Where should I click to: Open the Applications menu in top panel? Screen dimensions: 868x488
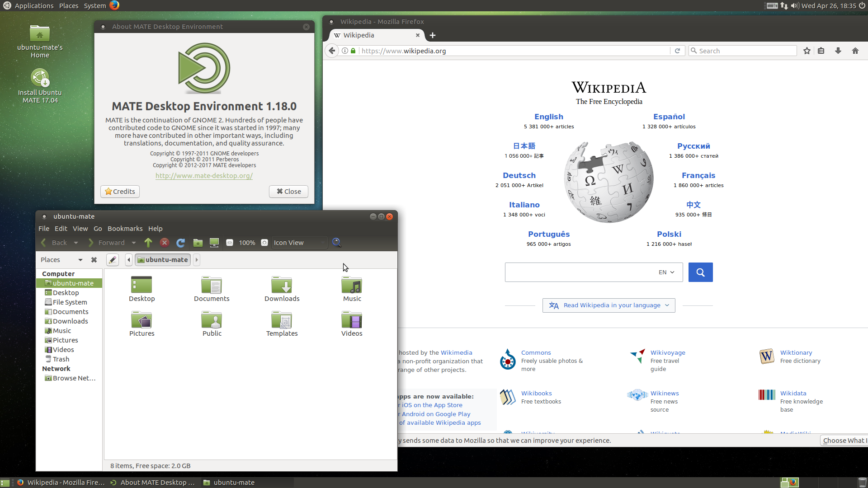click(x=33, y=5)
